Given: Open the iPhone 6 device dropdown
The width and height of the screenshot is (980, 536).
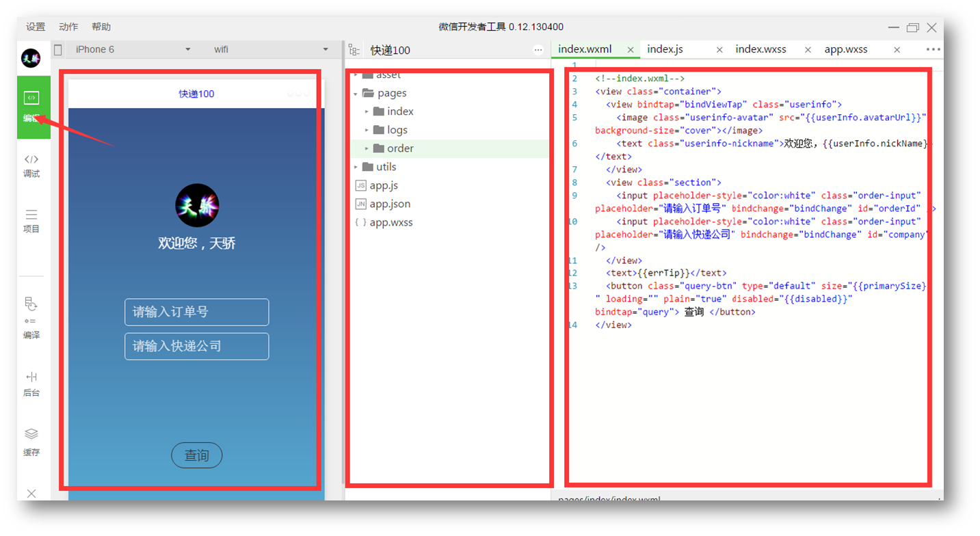Looking at the screenshot, I should [x=133, y=49].
